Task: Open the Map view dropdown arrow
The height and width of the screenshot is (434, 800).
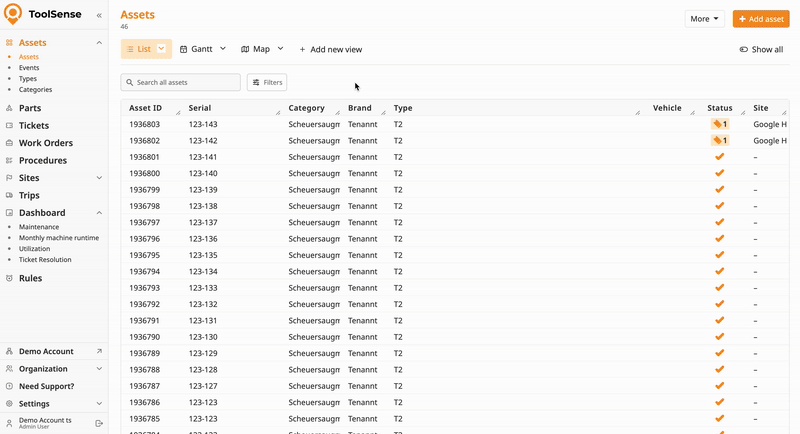Action: pos(280,49)
